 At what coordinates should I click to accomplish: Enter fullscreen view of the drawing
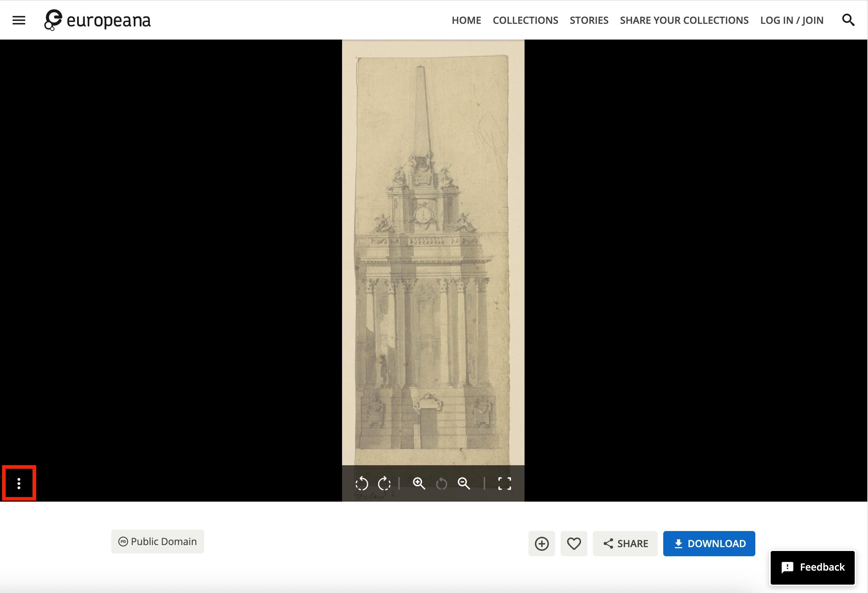click(x=505, y=483)
